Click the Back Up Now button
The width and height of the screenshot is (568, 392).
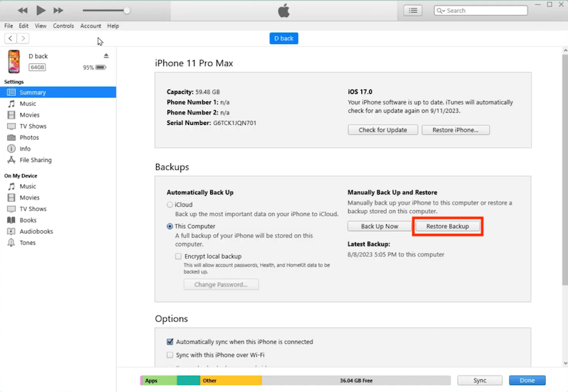(379, 226)
